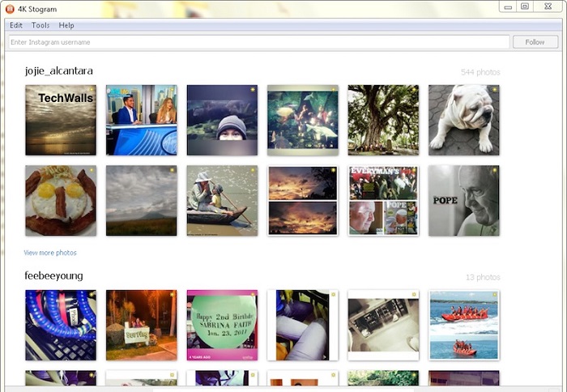Screen dimensions: 567x392
Task: Open the sepia keyboard desk photo
Action: click(x=383, y=325)
